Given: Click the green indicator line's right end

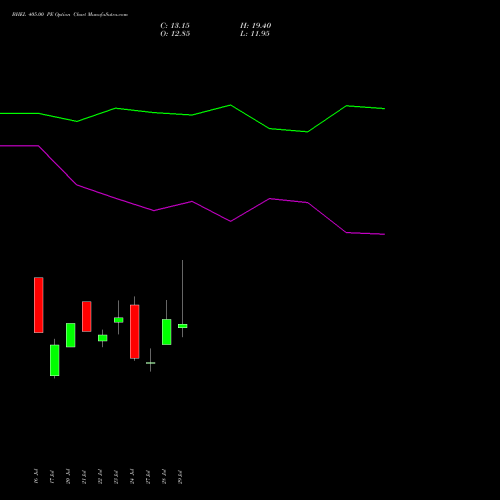Looking at the screenshot, I should (384, 109).
